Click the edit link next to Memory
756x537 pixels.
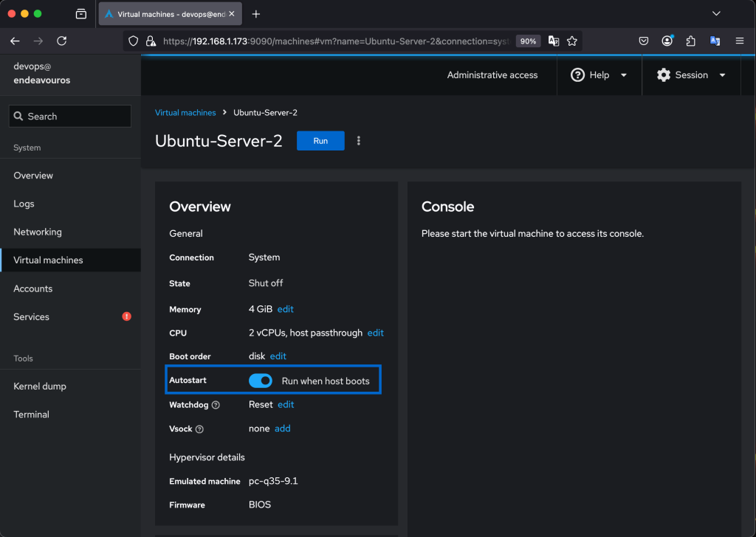(285, 309)
